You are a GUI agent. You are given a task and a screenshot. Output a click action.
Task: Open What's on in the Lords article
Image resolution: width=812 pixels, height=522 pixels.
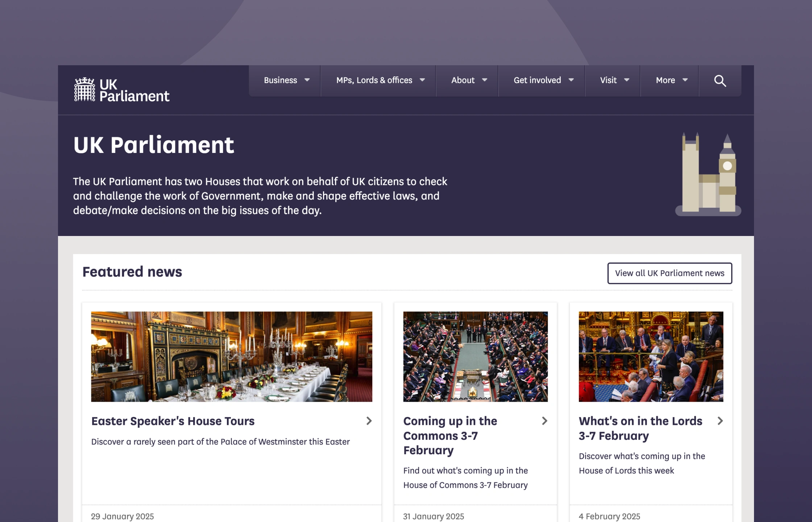(x=641, y=428)
